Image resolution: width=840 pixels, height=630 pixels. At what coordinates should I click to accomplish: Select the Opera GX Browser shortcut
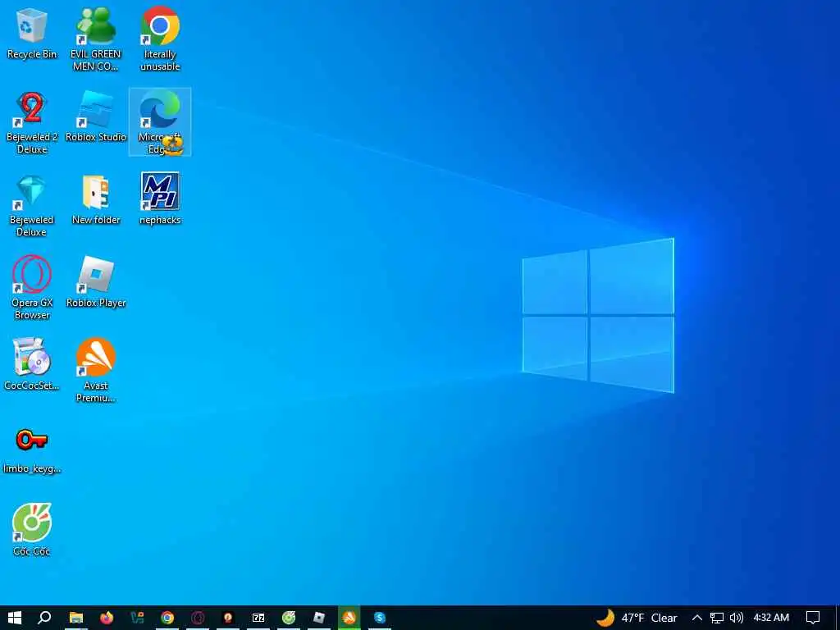click(32, 288)
